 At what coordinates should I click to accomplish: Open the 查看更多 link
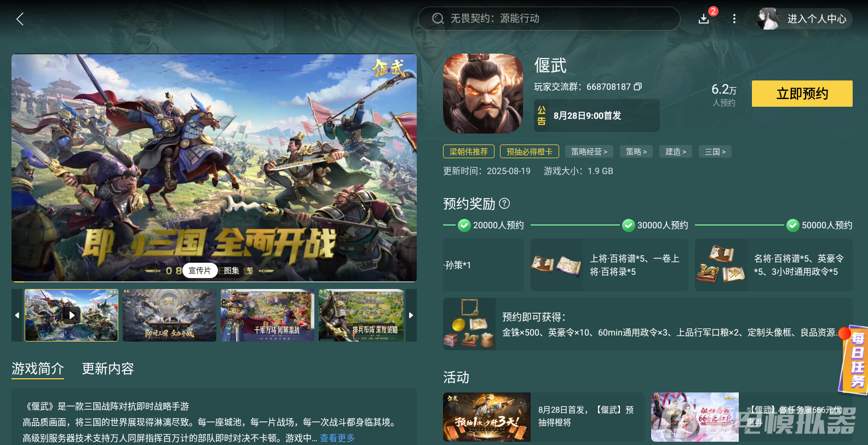(337, 438)
